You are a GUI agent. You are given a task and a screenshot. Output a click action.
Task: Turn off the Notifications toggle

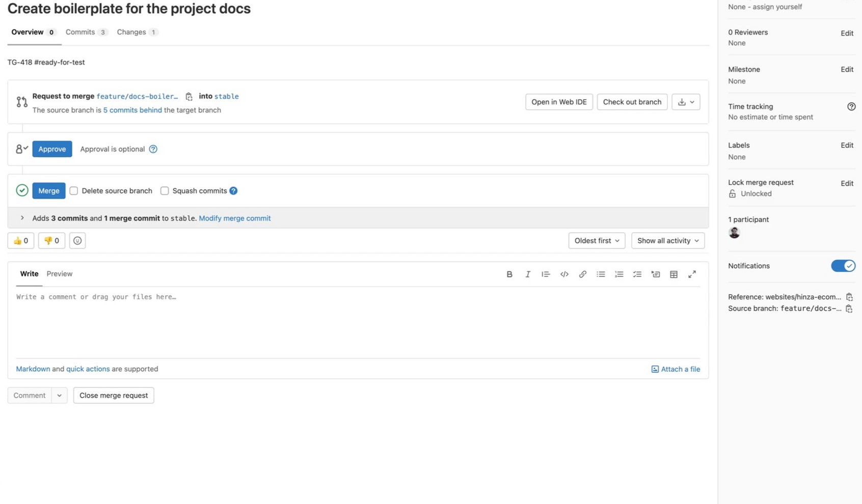(x=843, y=266)
